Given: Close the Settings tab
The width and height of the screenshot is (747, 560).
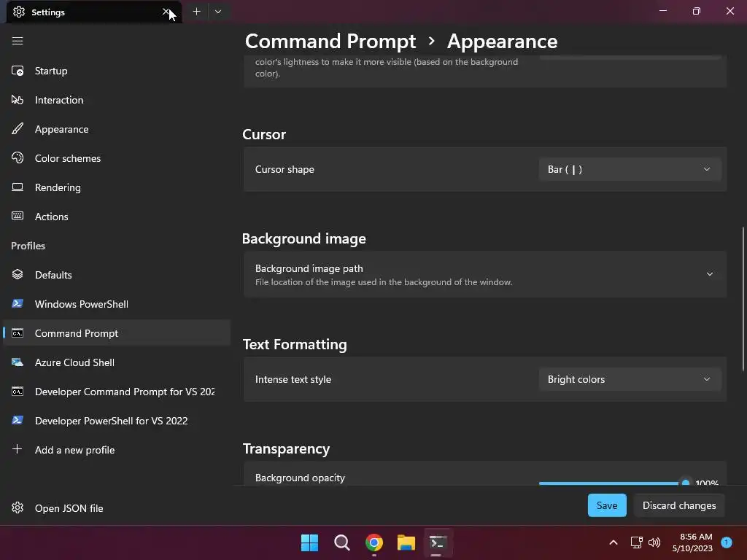Looking at the screenshot, I should coord(166,12).
